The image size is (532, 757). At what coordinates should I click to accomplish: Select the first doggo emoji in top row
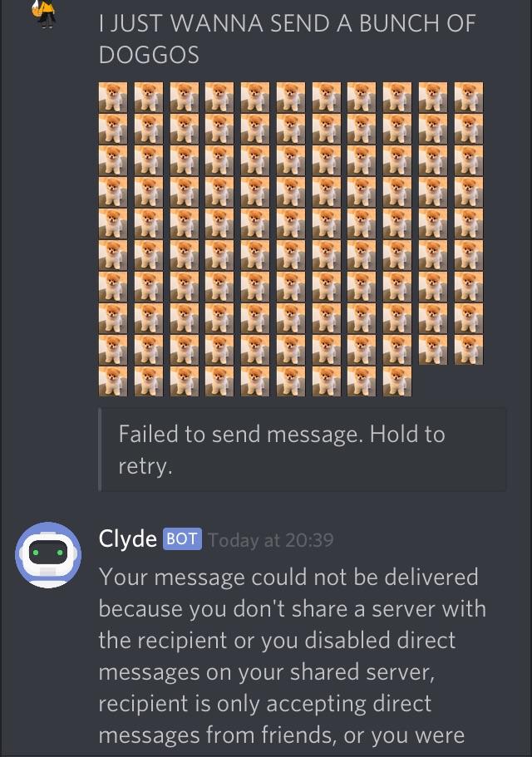tap(113, 96)
